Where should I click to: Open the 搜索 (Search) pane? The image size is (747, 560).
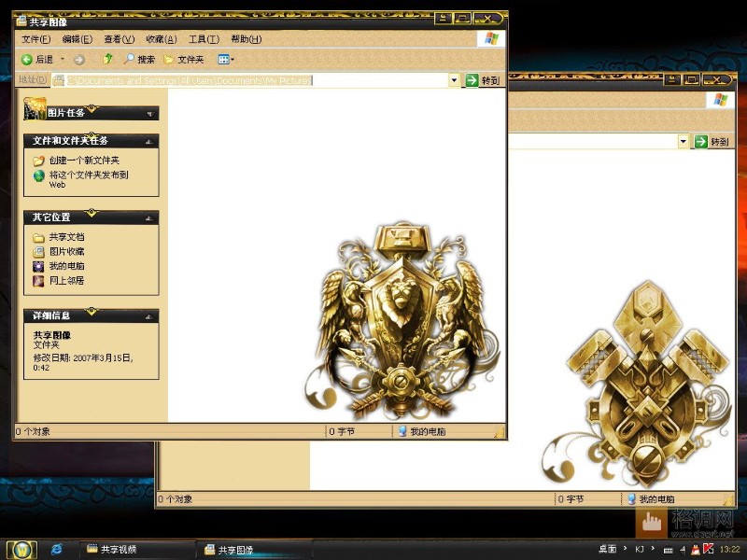click(x=139, y=60)
